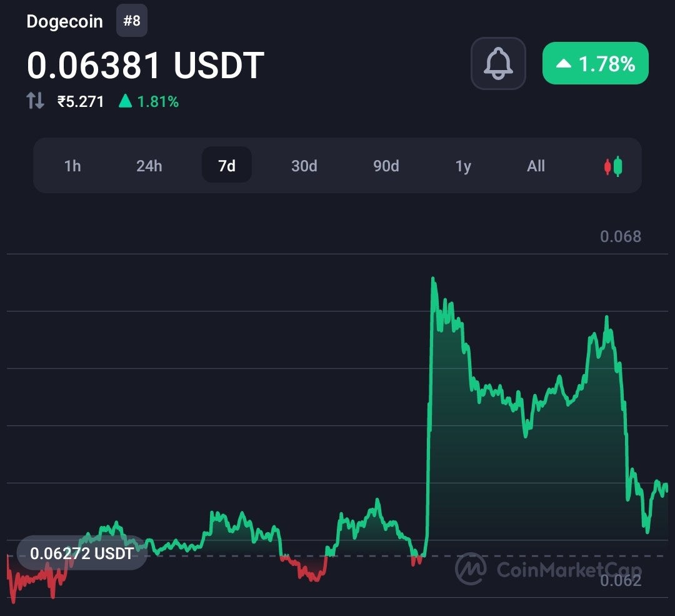Select the 1h time range
Screen dimensions: 675x616
point(72,166)
